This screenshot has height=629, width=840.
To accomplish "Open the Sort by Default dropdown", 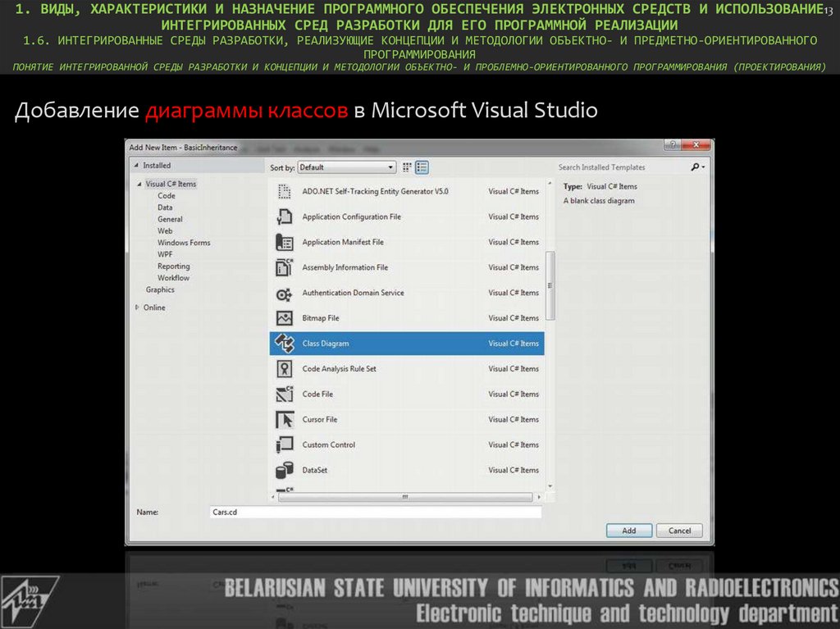I will (347, 167).
